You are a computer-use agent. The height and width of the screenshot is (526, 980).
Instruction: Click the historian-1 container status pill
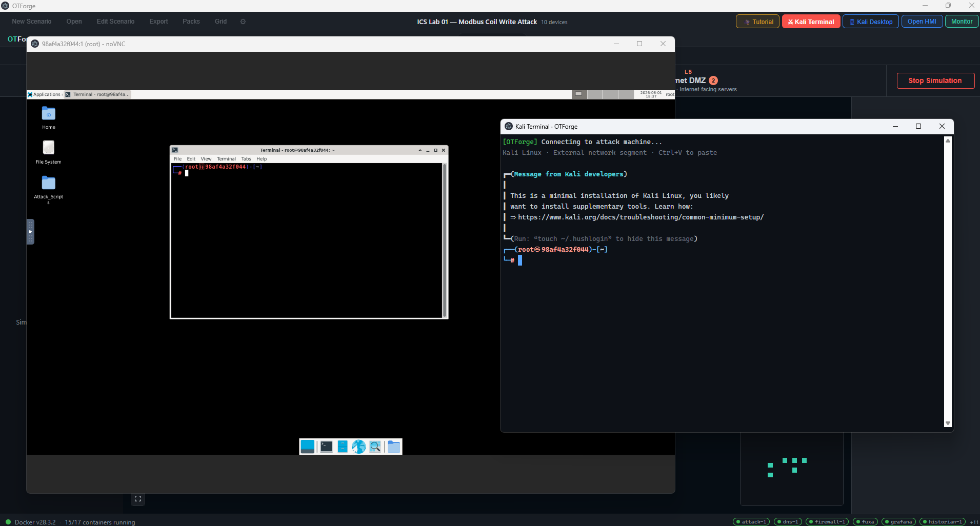[943, 522]
